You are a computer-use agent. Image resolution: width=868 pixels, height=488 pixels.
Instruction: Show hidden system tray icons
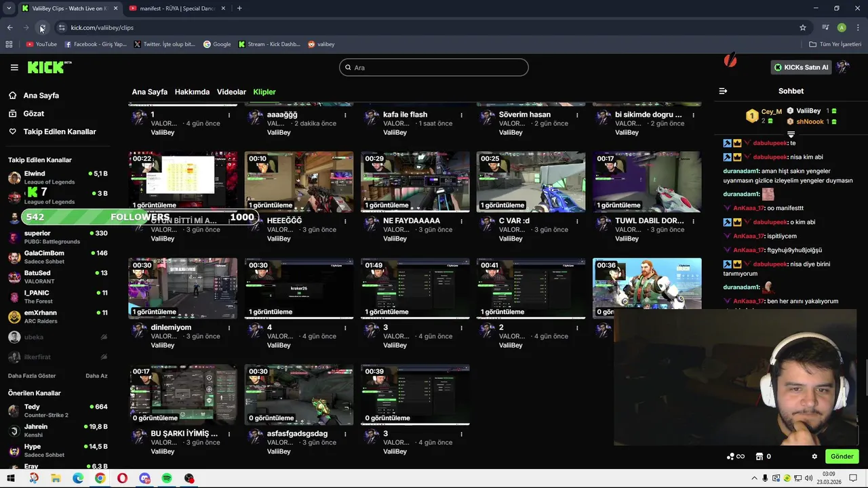click(753, 479)
